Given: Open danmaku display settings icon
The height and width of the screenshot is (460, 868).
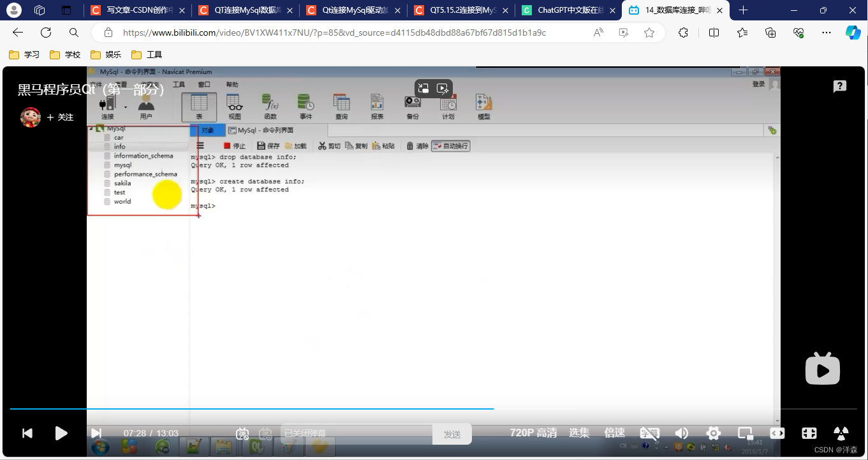Looking at the screenshot, I should (x=265, y=433).
